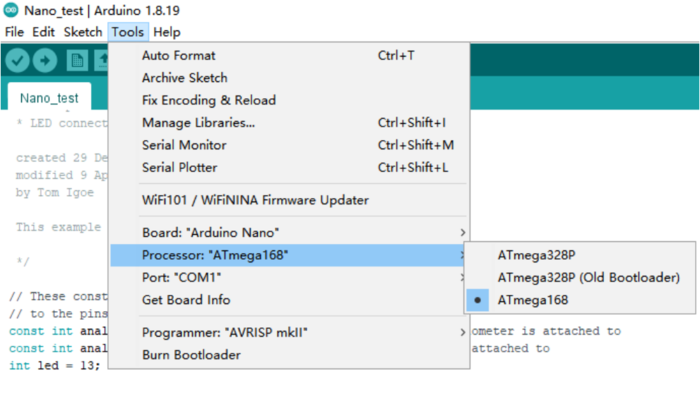Expand the Port: "COM1" submenu
This screenshot has height=413, width=700.
point(289,277)
